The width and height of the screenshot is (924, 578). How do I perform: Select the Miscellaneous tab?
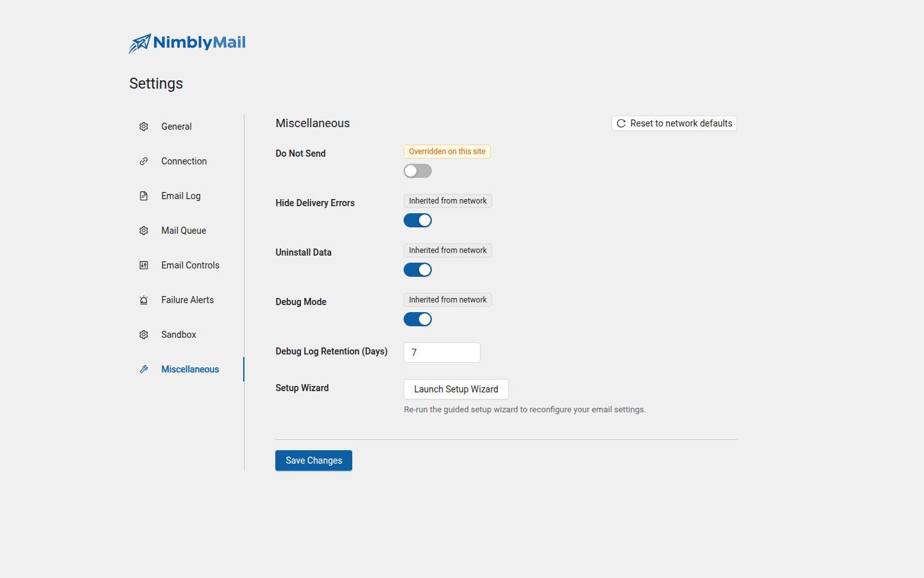pos(186,369)
